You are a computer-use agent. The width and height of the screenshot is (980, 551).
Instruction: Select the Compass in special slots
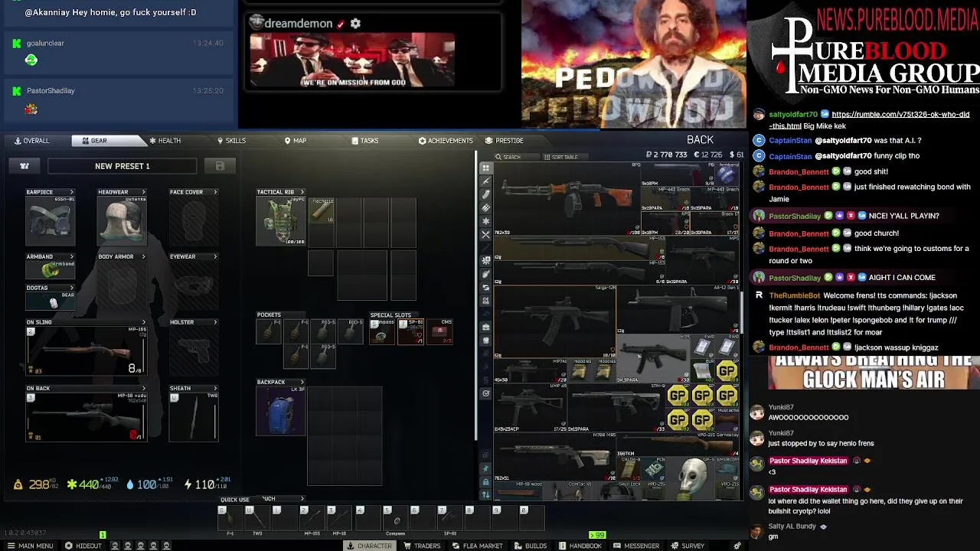[381, 331]
